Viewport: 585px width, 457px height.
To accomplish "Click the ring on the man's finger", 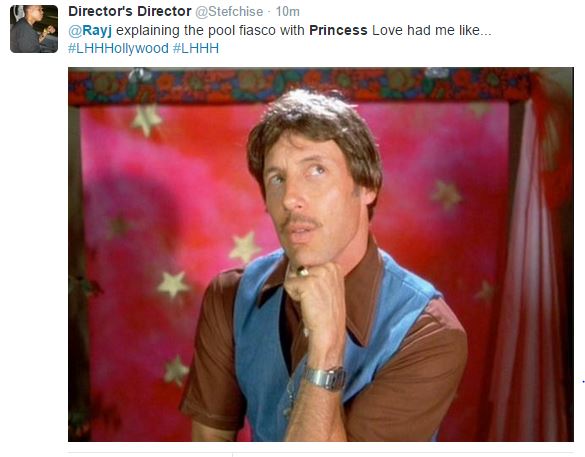I will [303, 271].
